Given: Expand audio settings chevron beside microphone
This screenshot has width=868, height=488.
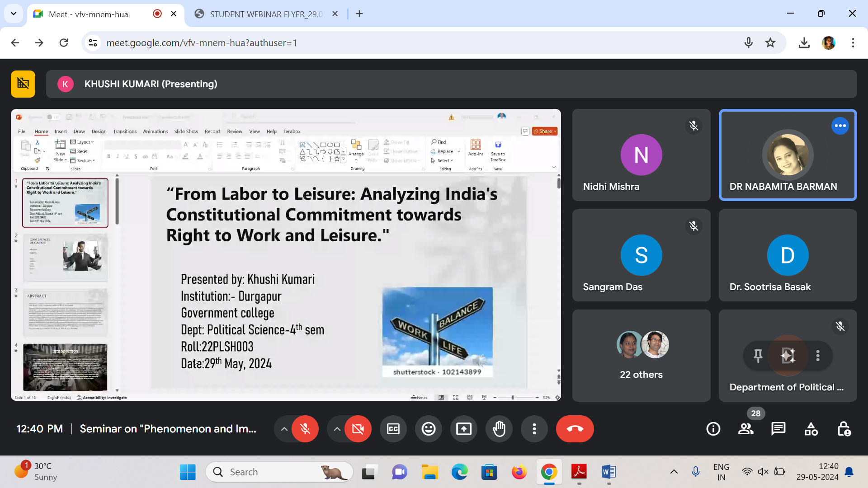Looking at the screenshot, I should [284, 429].
